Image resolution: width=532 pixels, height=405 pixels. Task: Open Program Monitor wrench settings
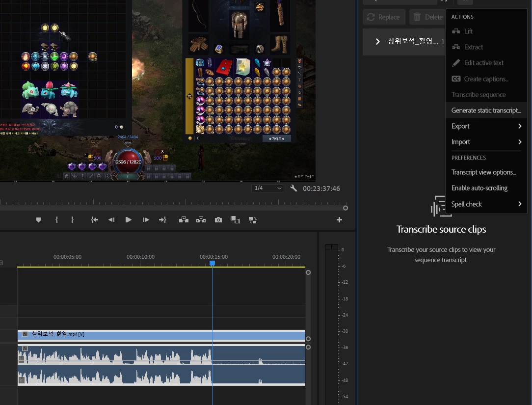pyautogui.click(x=293, y=188)
